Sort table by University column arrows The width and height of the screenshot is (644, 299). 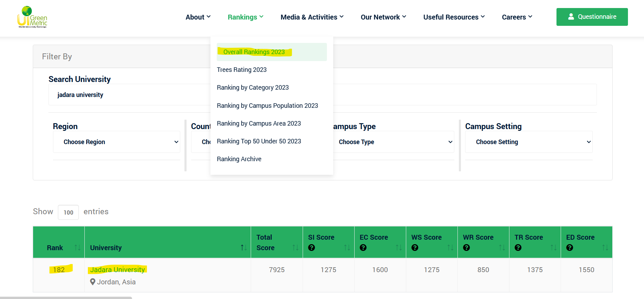pyautogui.click(x=244, y=248)
